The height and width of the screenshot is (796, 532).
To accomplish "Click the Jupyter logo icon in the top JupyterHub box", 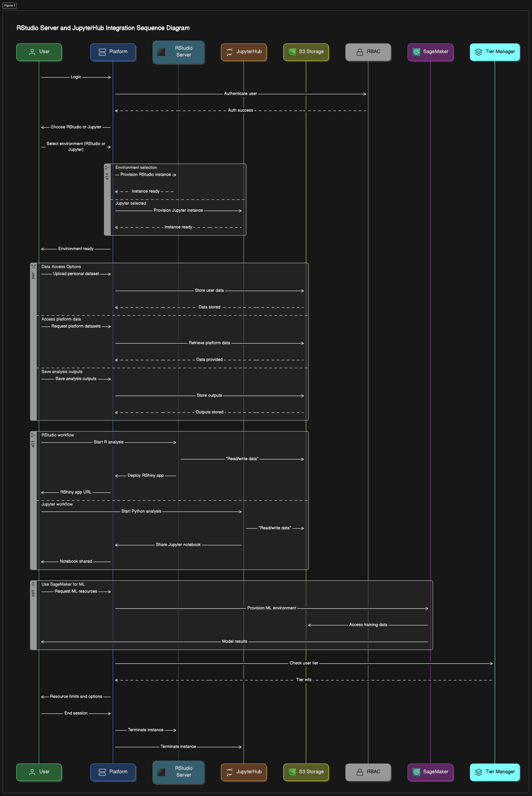I will 230,52.
